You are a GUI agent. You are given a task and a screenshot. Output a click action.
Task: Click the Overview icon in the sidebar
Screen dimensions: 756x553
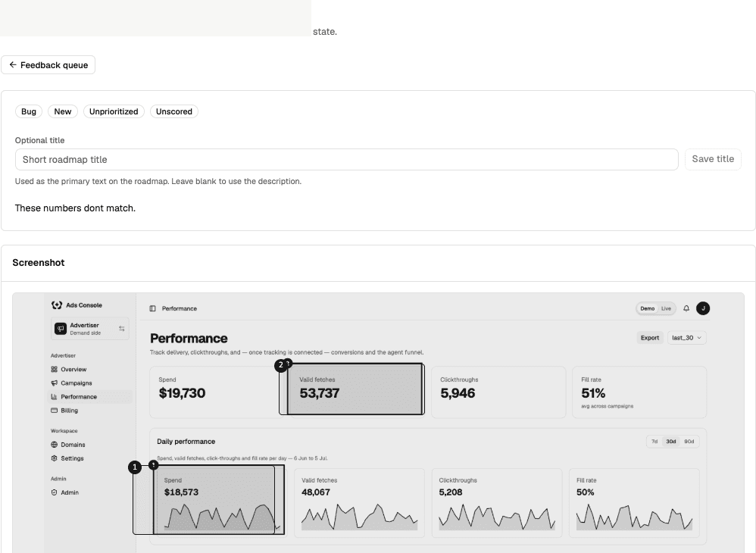pos(54,370)
